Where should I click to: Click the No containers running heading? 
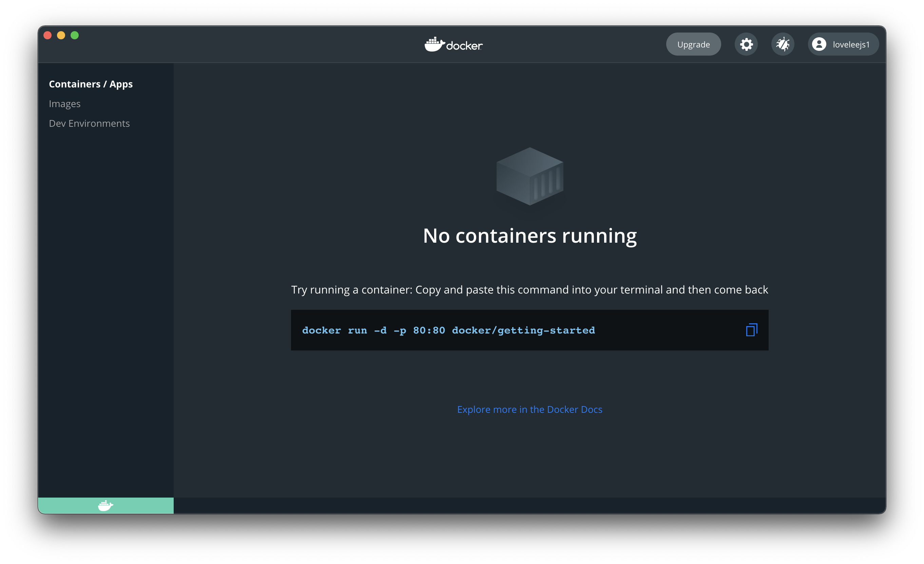pos(530,236)
